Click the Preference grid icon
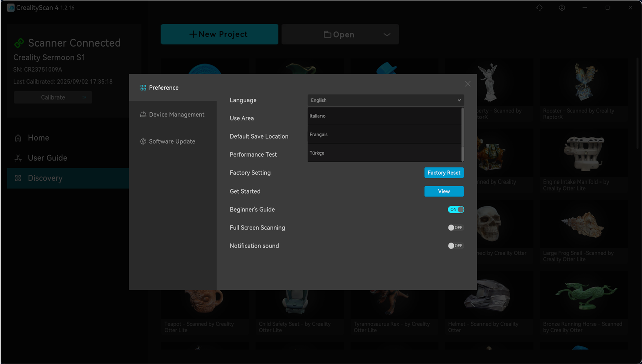 click(x=143, y=88)
